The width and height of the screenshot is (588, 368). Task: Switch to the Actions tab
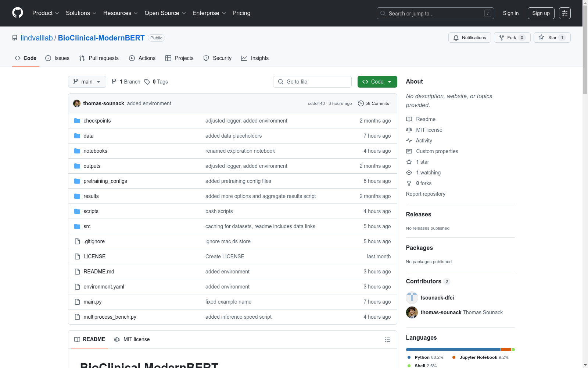pos(142,58)
